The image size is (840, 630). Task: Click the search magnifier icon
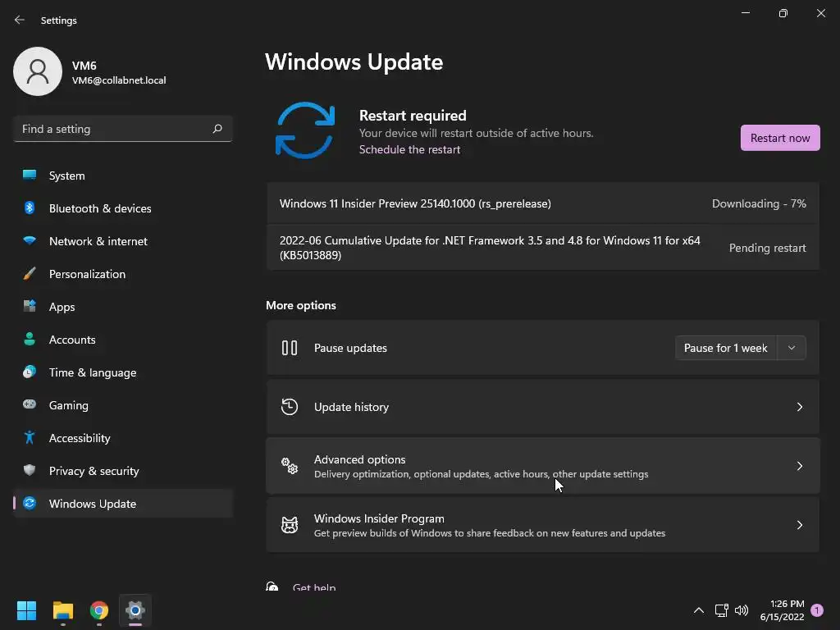[217, 129]
